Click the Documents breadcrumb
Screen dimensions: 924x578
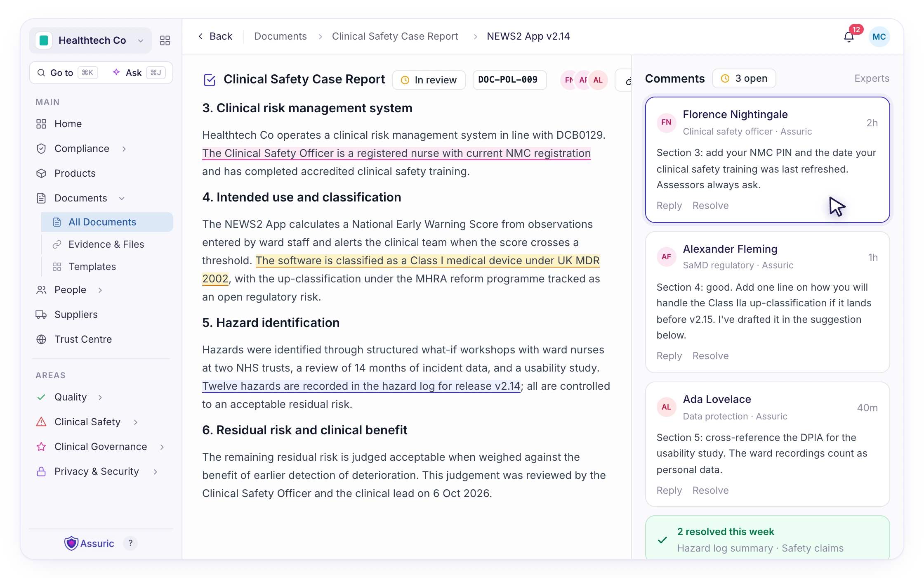[280, 36]
